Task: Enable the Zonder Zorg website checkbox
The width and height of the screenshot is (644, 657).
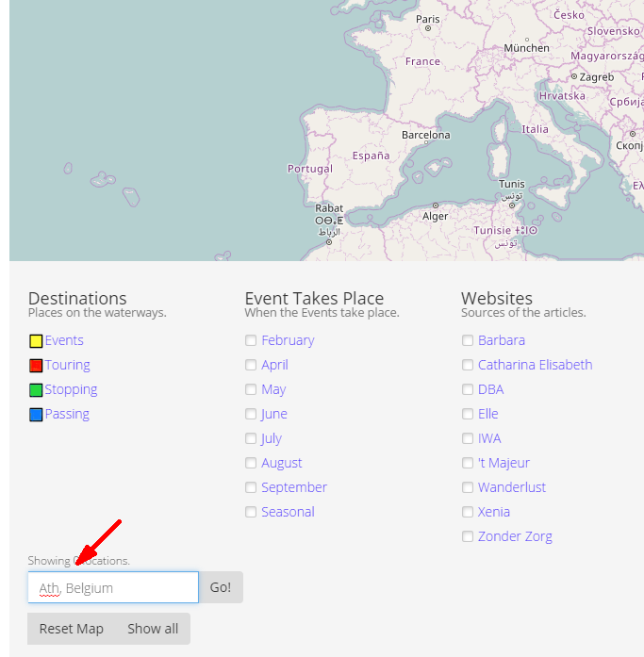Action: 468,536
